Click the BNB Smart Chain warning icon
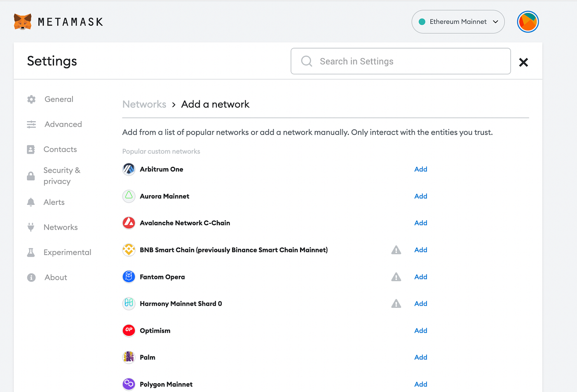 coord(396,250)
